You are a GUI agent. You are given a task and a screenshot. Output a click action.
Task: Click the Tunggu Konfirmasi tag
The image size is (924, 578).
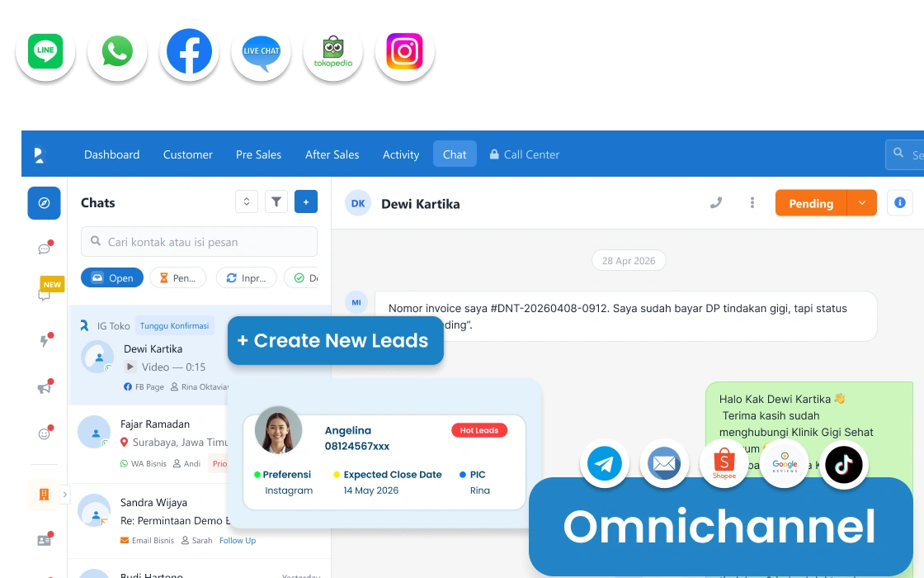(174, 325)
